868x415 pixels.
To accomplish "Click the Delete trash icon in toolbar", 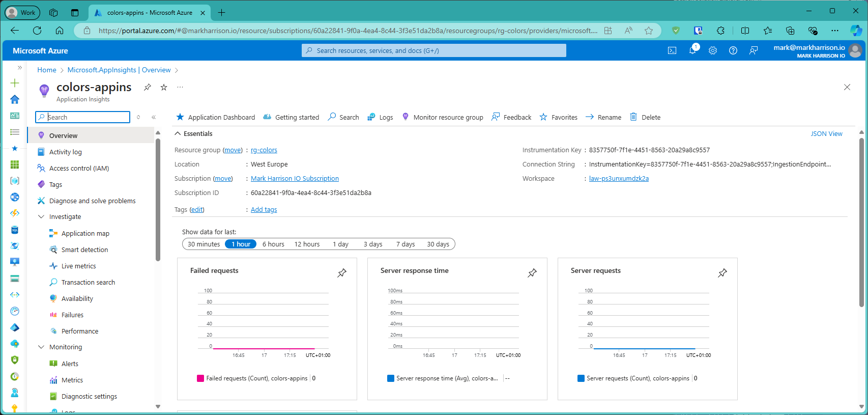I will click(633, 117).
